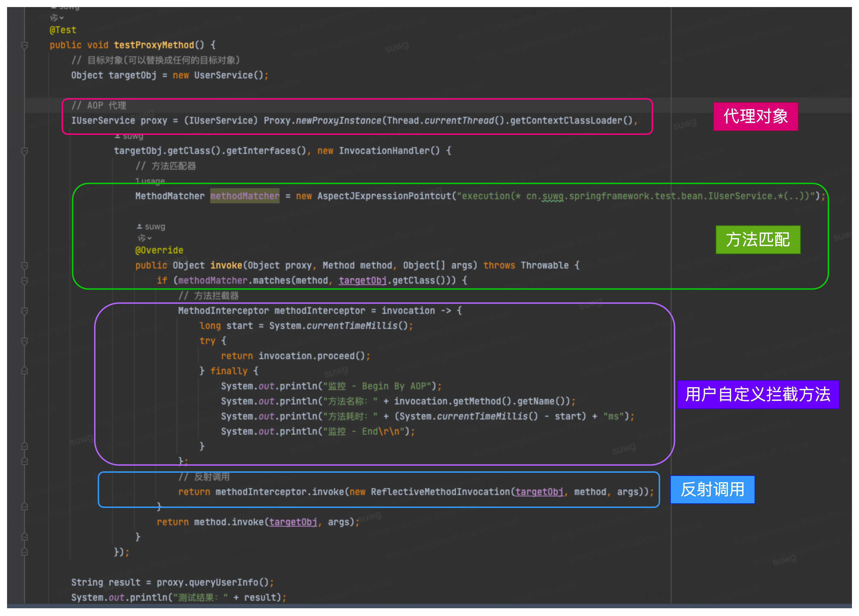Click getContextClassLoader() call

pyautogui.click(x=571, y=121)
